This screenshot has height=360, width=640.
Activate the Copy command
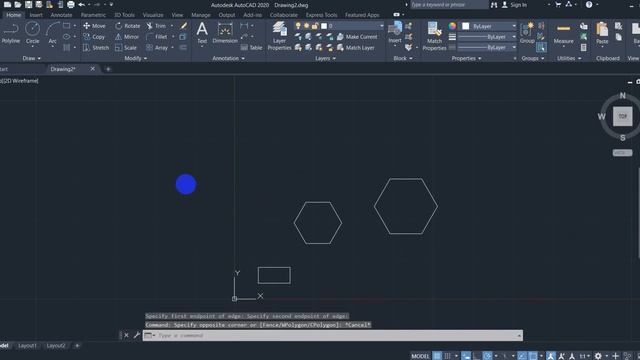pyautogui.click(x=94, y=37)
